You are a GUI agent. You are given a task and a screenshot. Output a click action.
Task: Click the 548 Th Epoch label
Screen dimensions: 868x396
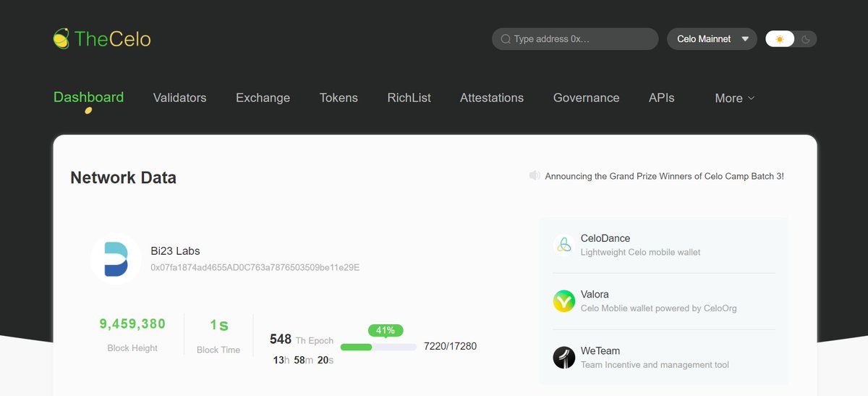tap(302, 340)
